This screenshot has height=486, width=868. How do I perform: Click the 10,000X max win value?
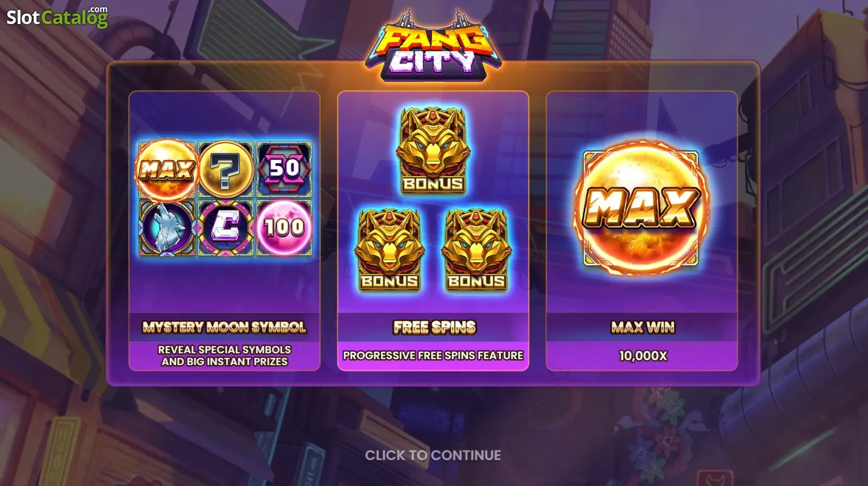point(643,356)
